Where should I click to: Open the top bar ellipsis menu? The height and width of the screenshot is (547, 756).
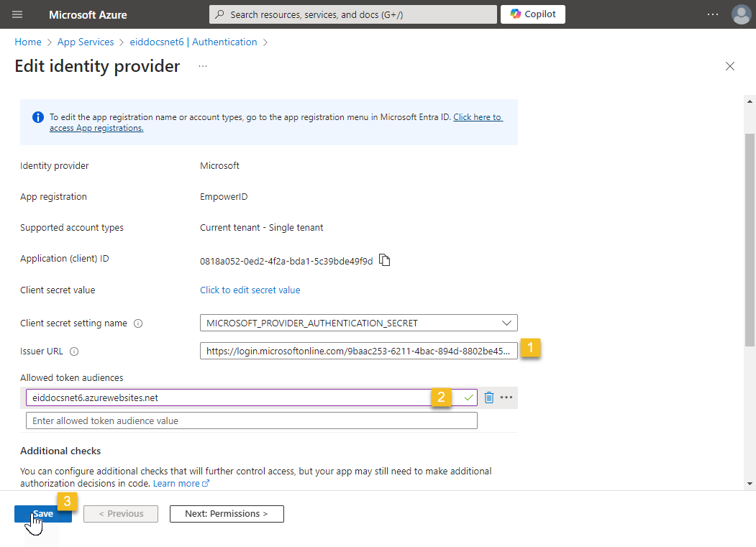pyautogui.click(x=712, y=14)
